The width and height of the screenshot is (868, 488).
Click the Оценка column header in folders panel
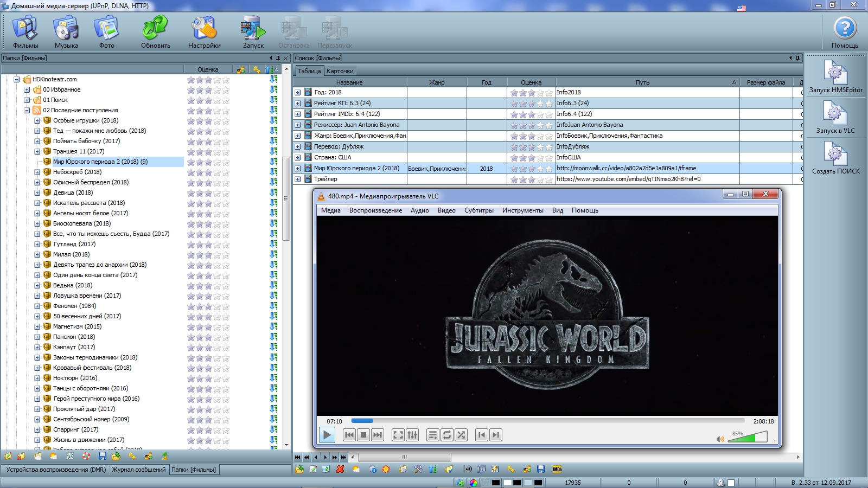(208, 69)
